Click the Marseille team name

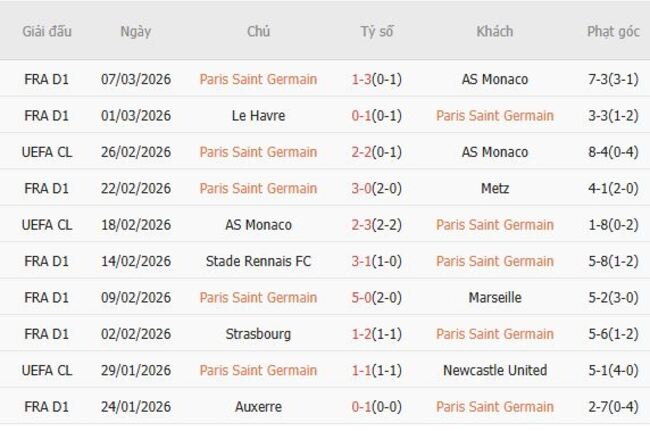[x=495, y=297]
